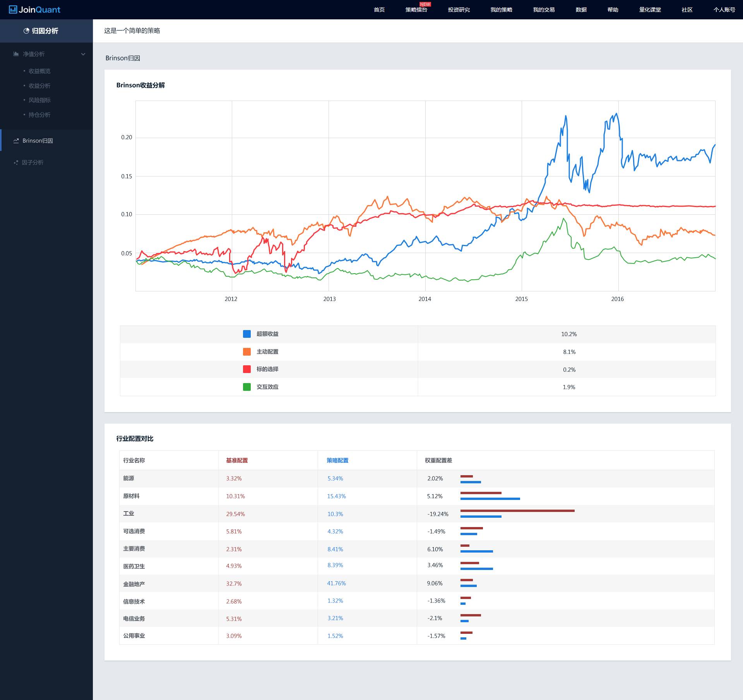Viewport: 743px width, 700px height.
Task: Open 收益概览 in the sidebar
Action: (x=39, y=71)
